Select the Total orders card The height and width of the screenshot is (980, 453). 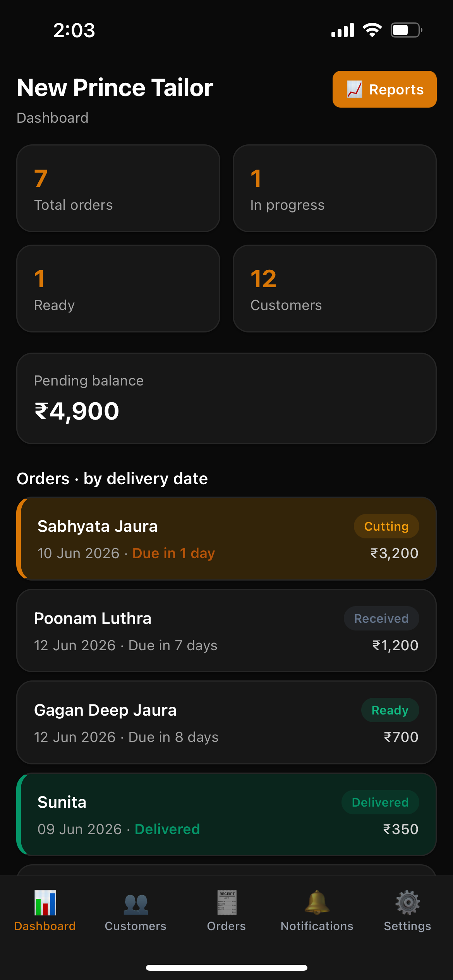(118, 188)
